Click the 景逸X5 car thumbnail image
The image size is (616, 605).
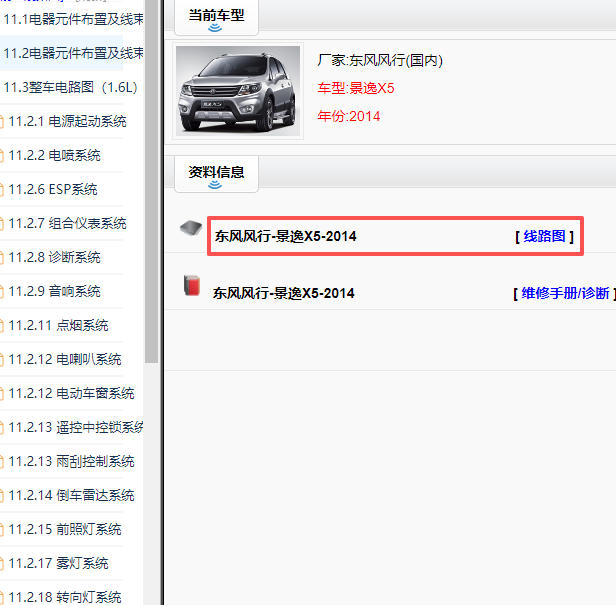[238, 91]
